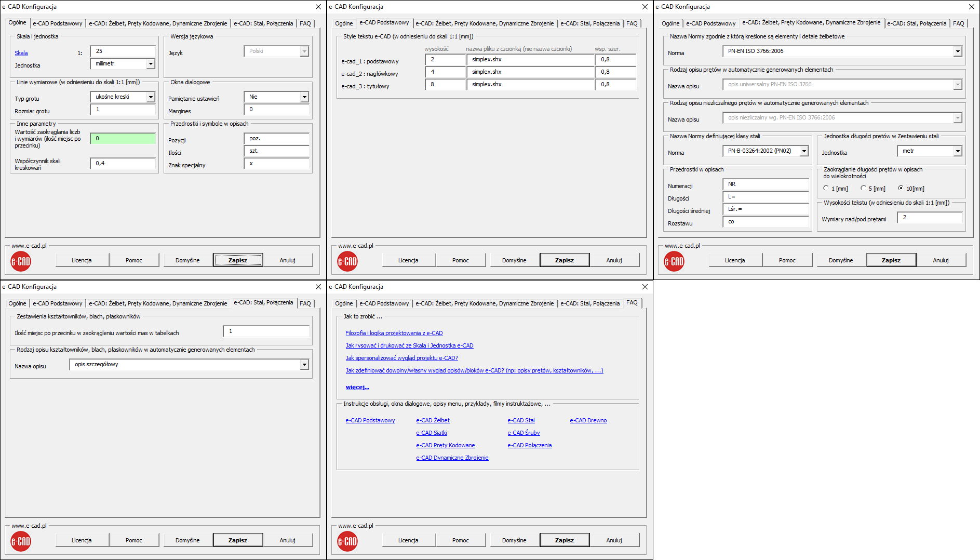
Task: Click the green rounding value field
Action: pos(123,139)
